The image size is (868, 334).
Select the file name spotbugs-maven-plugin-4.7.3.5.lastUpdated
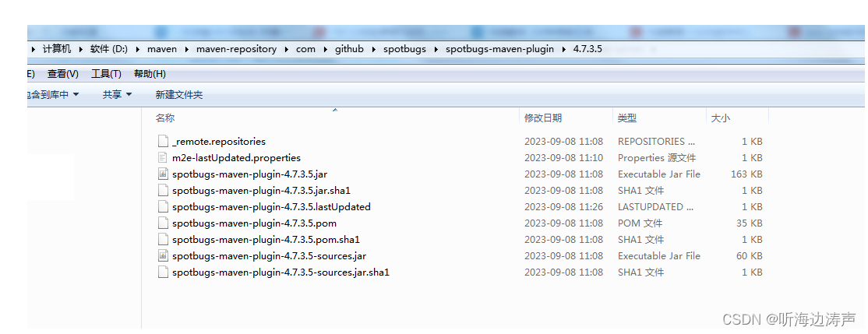(271, 207)
